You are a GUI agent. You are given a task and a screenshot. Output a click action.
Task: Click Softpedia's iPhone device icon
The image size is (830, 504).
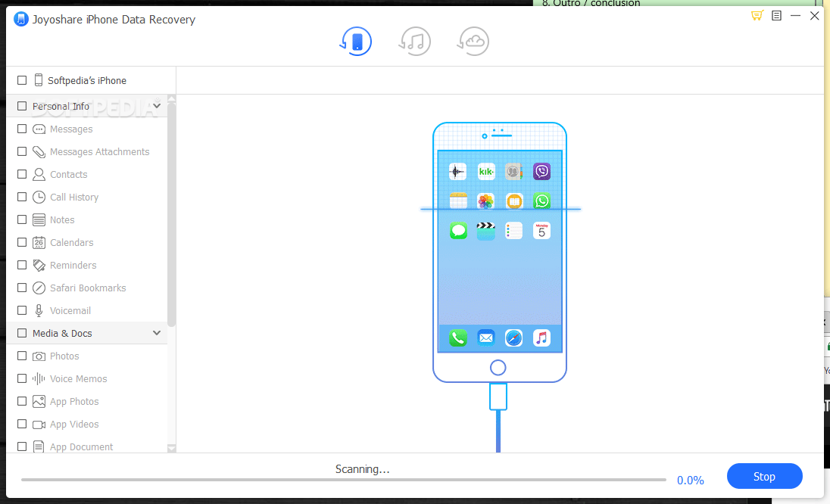[38, 80]
